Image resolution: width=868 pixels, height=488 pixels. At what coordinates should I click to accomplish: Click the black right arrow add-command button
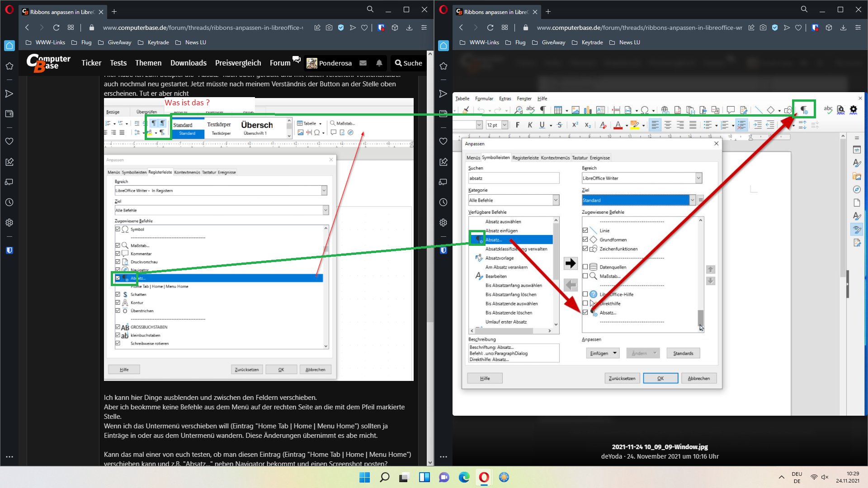click(571, 263)
